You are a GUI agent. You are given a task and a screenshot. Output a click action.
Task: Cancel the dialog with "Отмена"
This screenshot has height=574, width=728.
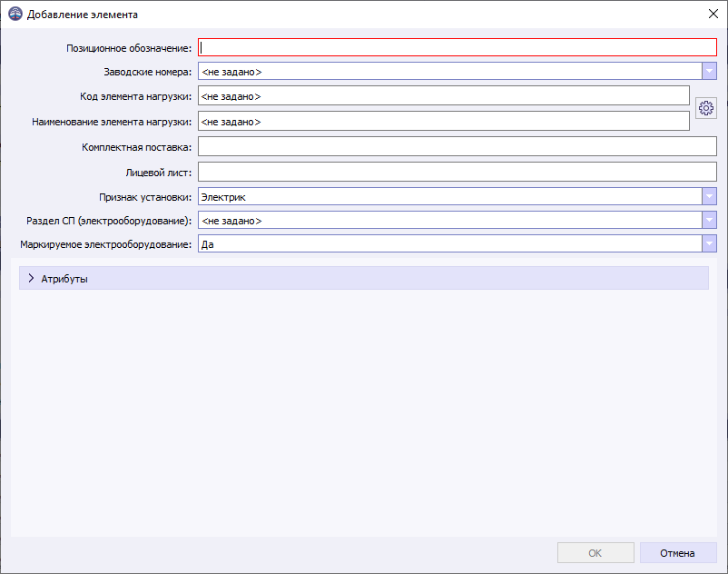click(x=677, y=552)
